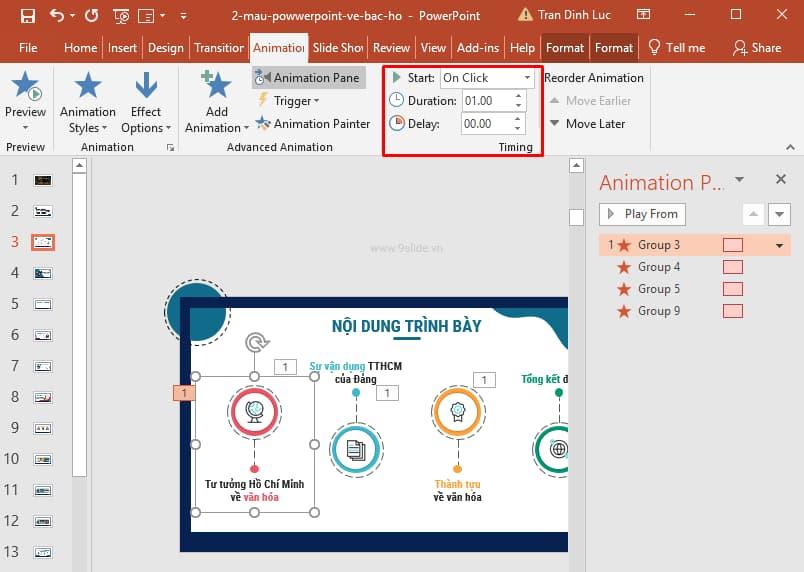Decrease Duration with down arrow

tap(519, 106)
